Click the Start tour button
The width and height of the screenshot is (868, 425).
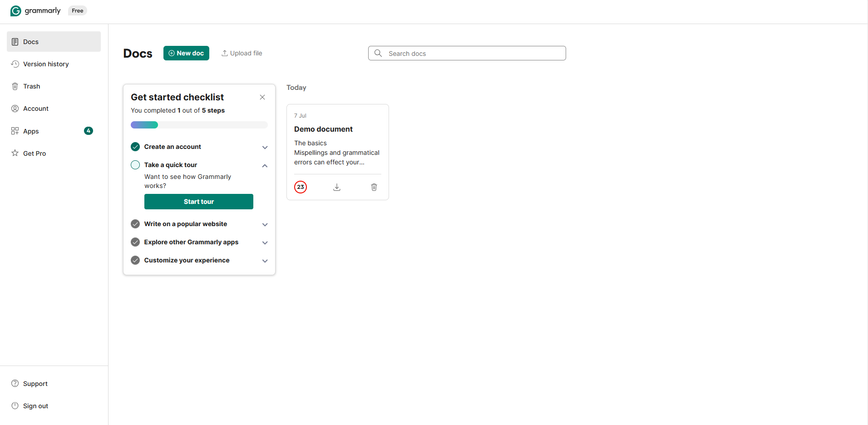coord(199,202)
